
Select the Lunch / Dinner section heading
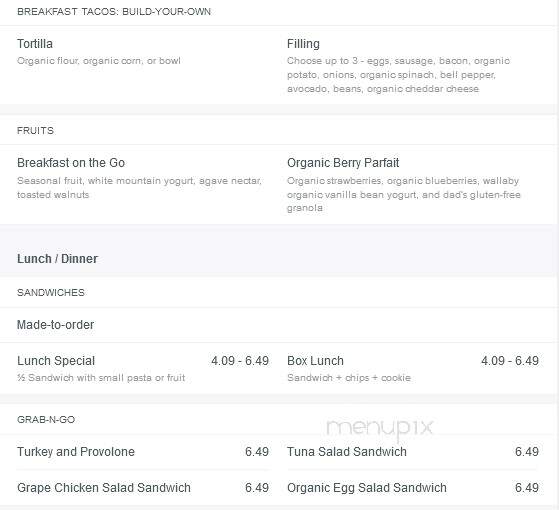(x=57, y=259)
